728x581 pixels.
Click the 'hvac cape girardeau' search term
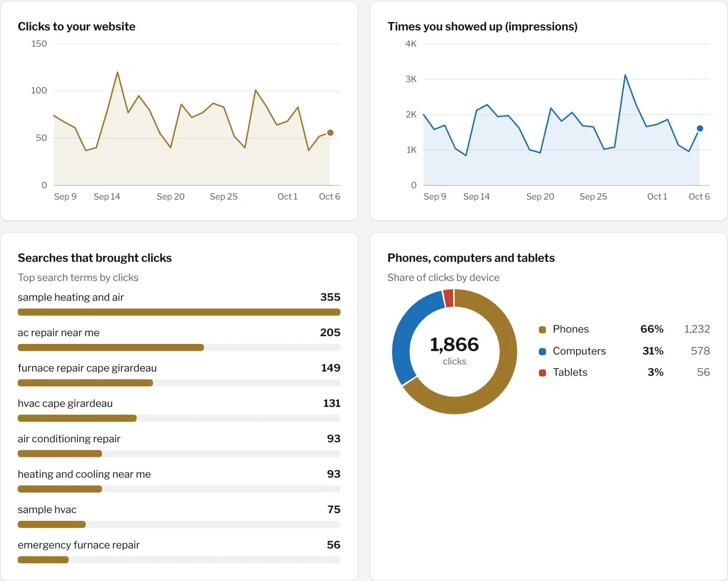(65, 404)
